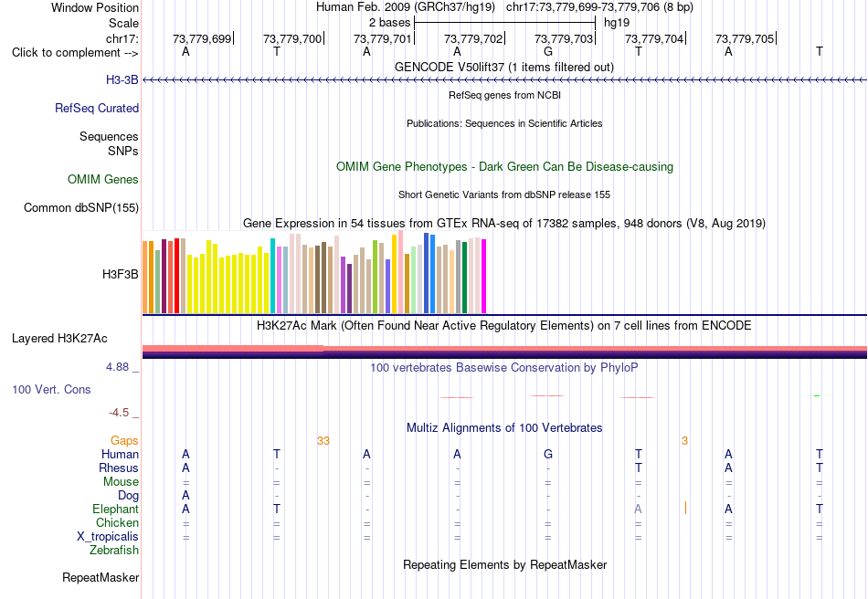Open the RefSeq Curated track label

tap(97, 108)
